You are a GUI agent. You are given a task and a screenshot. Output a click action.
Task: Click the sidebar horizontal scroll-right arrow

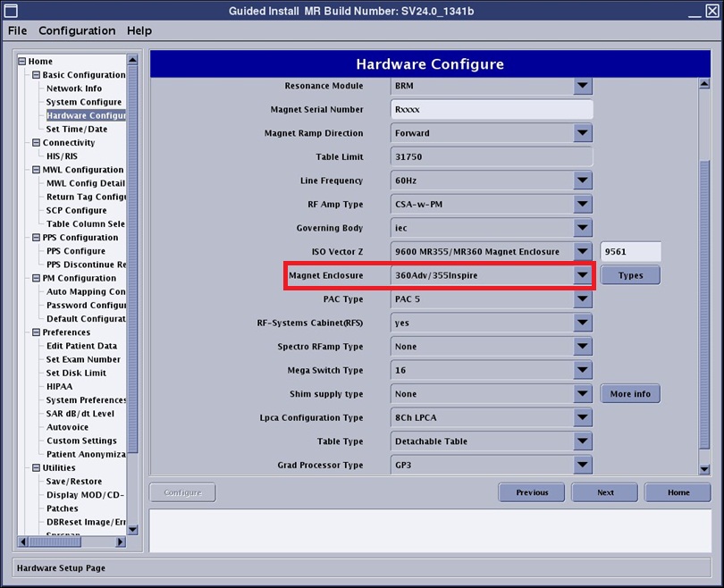(121, 542)
